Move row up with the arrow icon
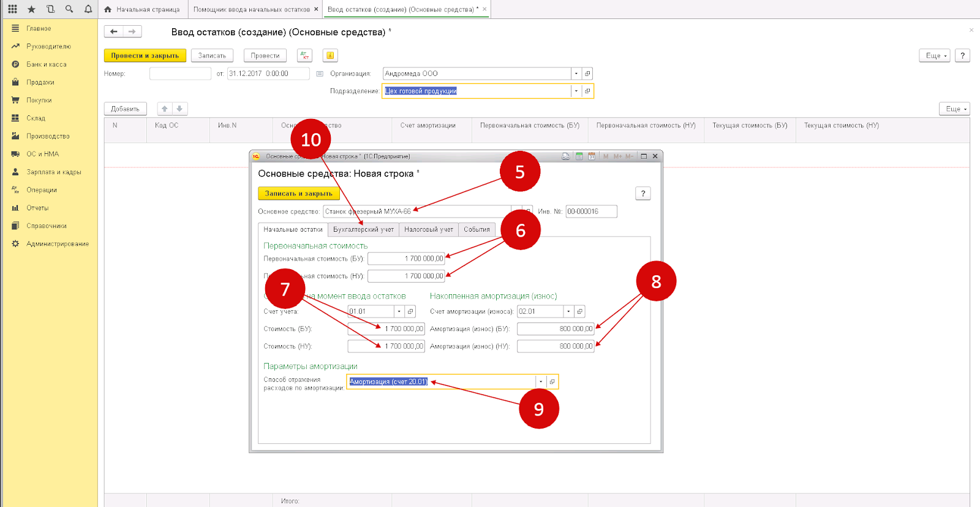This screenshot has width=980, height=507. click(x=165, y=109)
